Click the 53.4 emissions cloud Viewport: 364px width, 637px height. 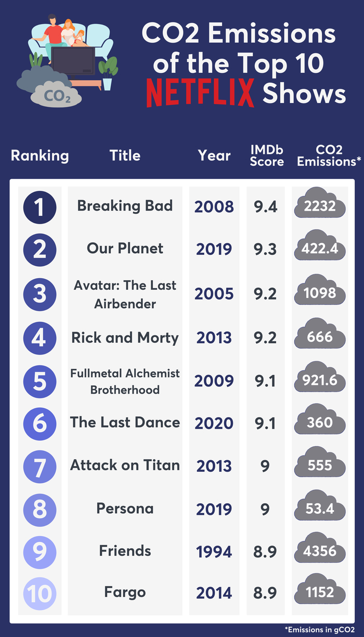coord(320,509)
